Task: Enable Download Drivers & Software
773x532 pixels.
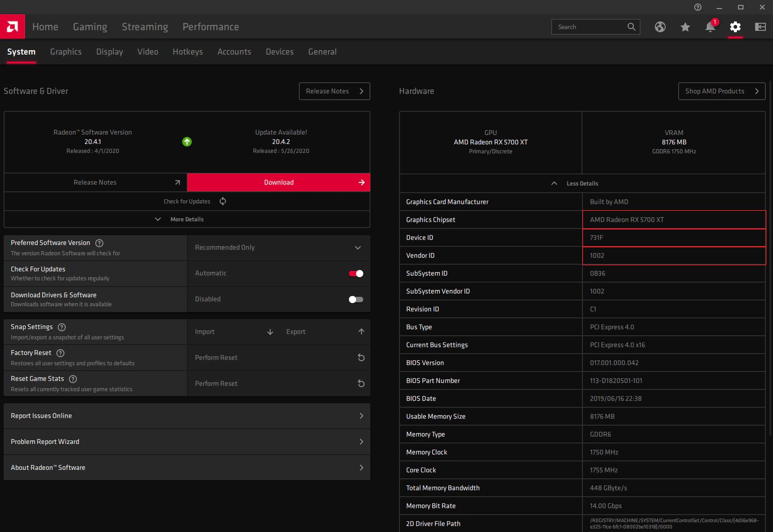Action: pos(356,299)
